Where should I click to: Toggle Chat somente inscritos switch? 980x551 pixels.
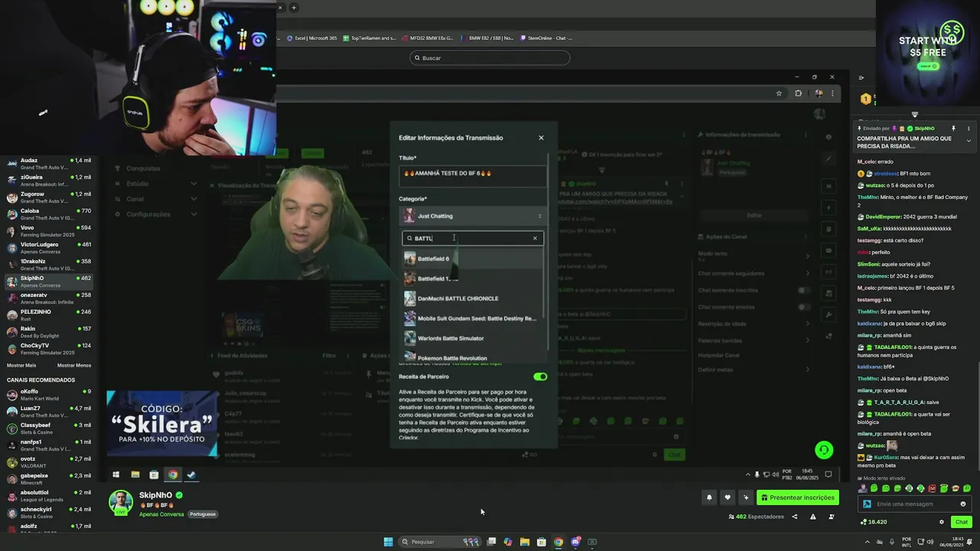click(804, 290)
